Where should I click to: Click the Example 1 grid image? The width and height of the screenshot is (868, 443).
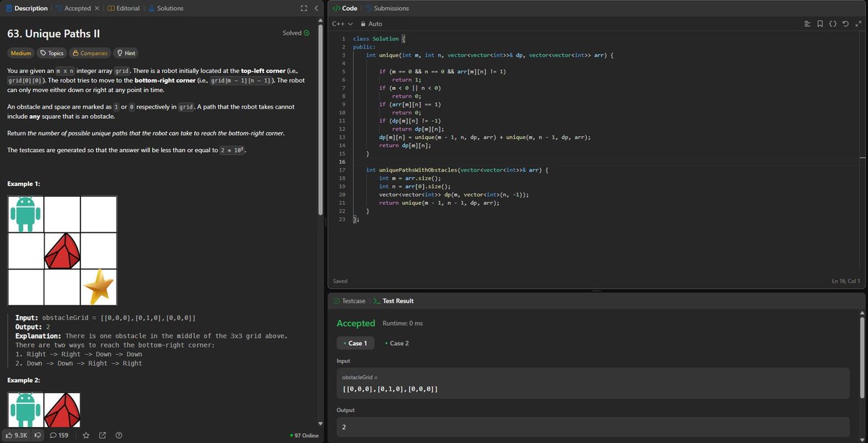click(62, 250)
